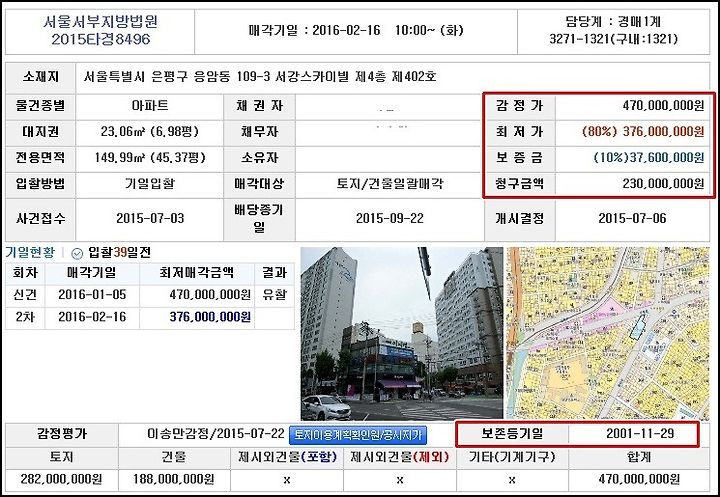The width and height of the screenshot is (720, 497).
Task: Select minimum price (80%) 376,000,000원
Action: click(x=643, y=132)
